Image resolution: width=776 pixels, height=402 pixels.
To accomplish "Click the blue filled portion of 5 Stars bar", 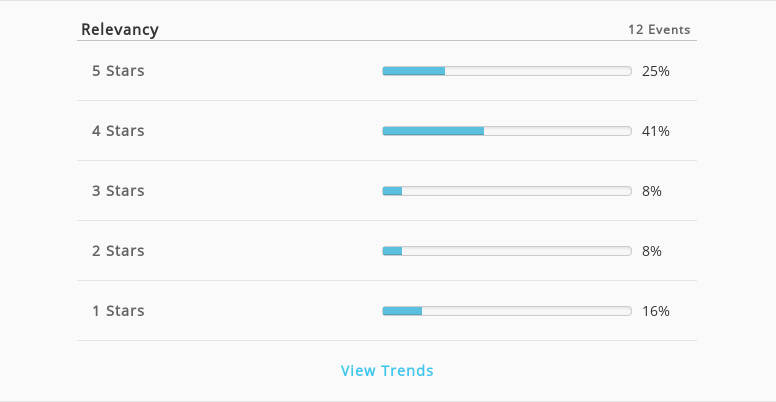I will [414, 71].
